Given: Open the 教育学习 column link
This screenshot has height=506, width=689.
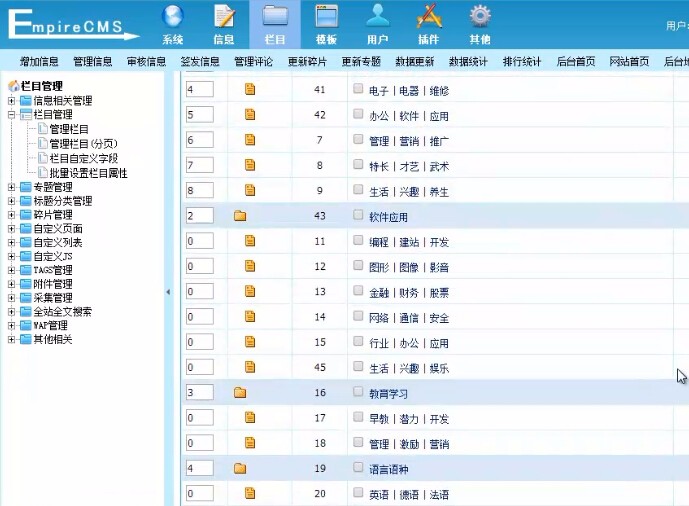Looking at the screenshot, I should pos(388,394).
